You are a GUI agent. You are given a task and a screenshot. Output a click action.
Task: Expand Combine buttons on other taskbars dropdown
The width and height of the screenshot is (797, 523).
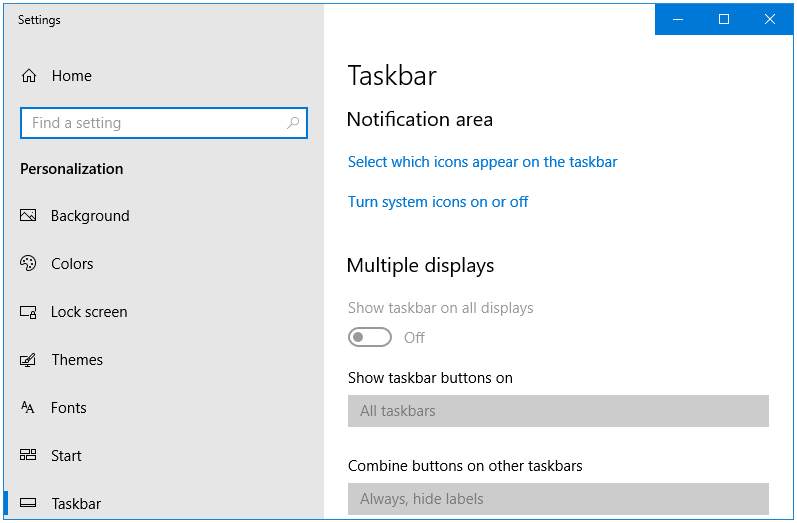(558, 499)
